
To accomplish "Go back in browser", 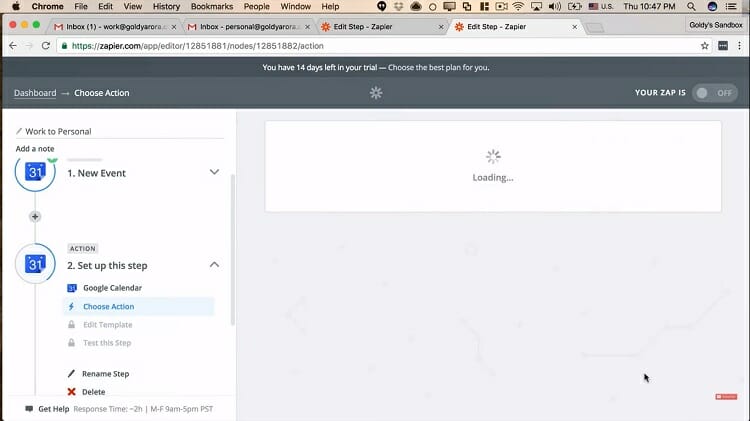I will click(x=13, y=46).
